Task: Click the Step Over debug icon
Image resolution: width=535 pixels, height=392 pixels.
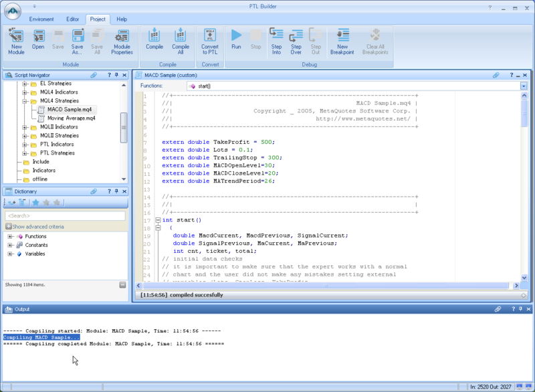Action: click(296, 41)
